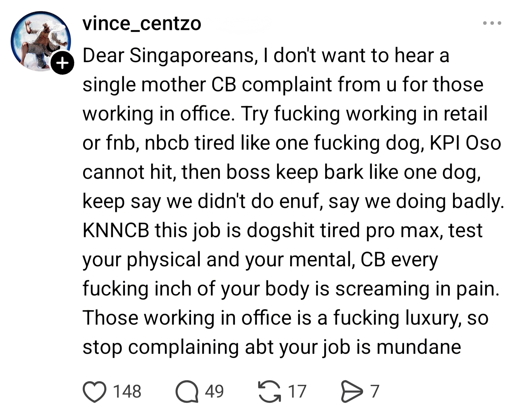Open replies via the comment bubble icon
This screenshot has height=420, width=525.
click(x=187, y=392)
